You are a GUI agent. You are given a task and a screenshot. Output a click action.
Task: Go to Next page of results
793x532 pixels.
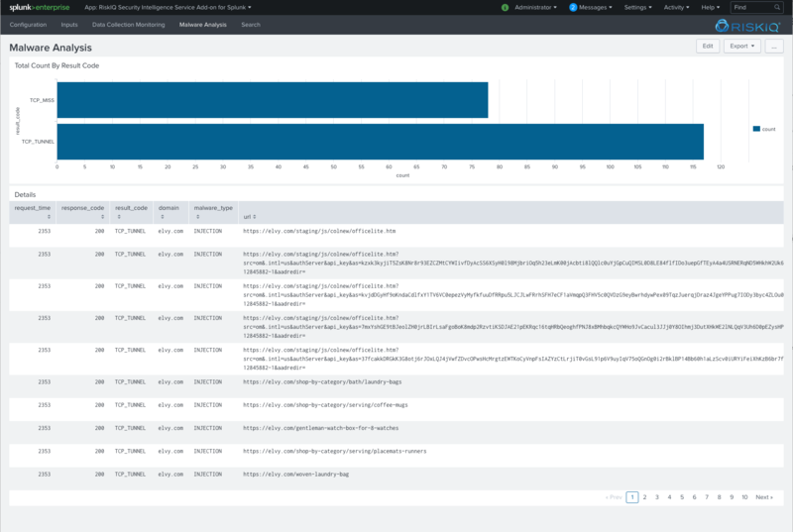(x=763, y=497)
